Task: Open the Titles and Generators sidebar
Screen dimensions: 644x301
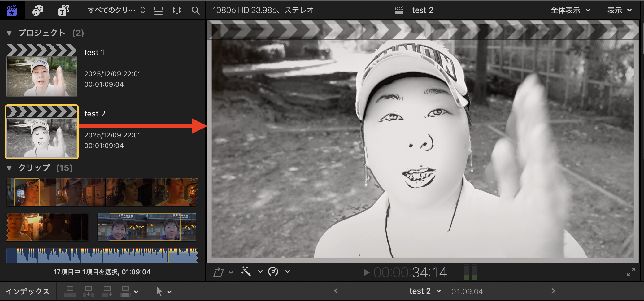Action: [63, 10]
